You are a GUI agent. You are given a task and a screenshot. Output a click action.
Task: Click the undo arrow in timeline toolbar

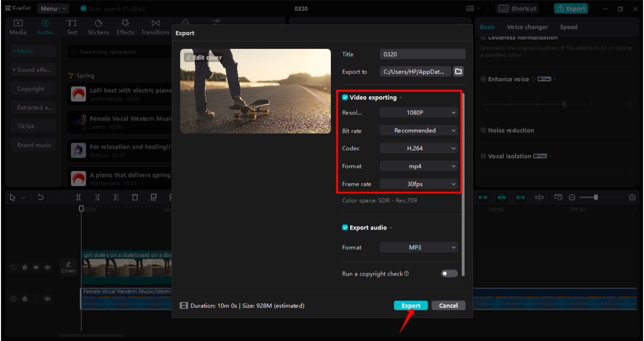pos(41,197)
